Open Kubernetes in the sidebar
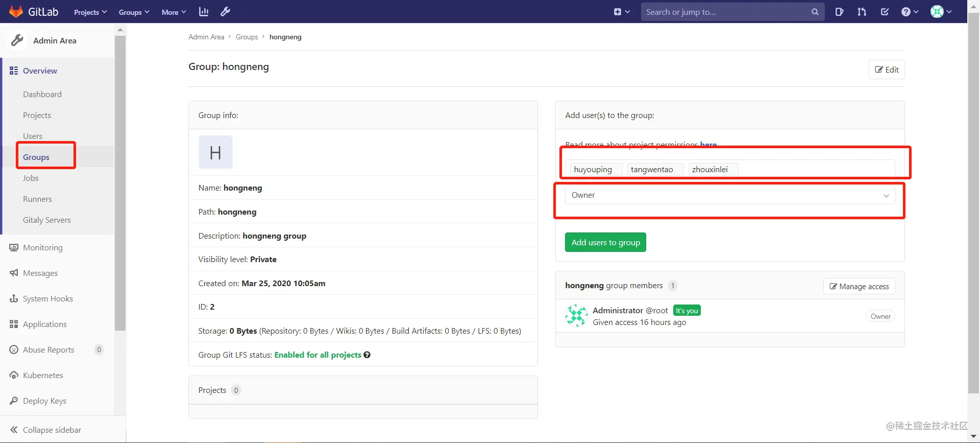 43,375
